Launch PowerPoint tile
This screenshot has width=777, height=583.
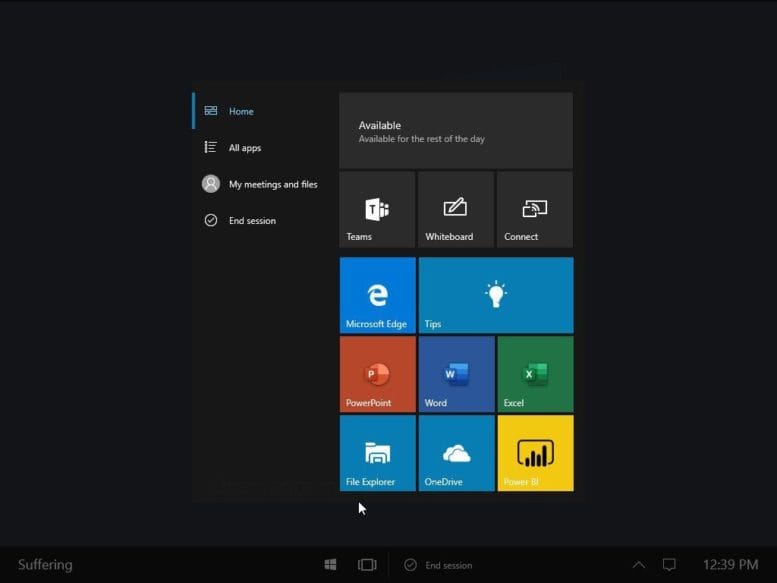(377, 374)
